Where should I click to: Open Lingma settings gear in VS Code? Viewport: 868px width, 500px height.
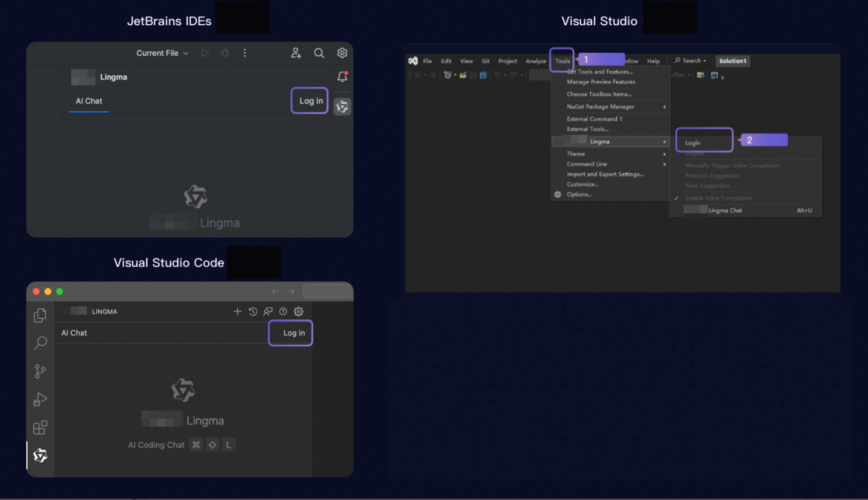point(299,311)
